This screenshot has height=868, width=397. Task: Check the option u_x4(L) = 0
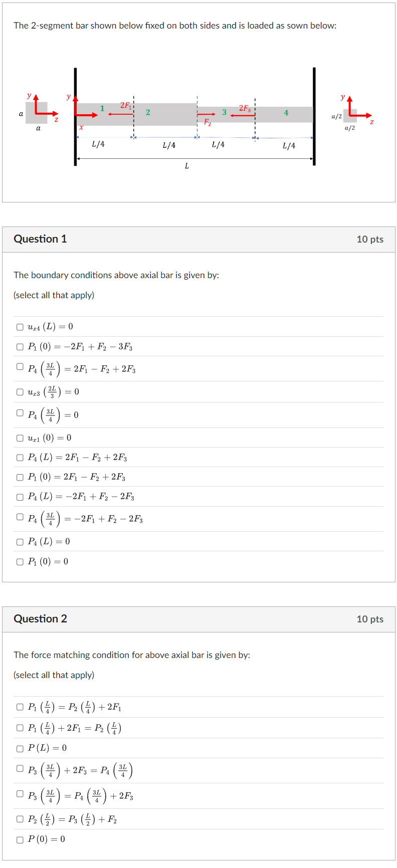[x=20, y=326]
